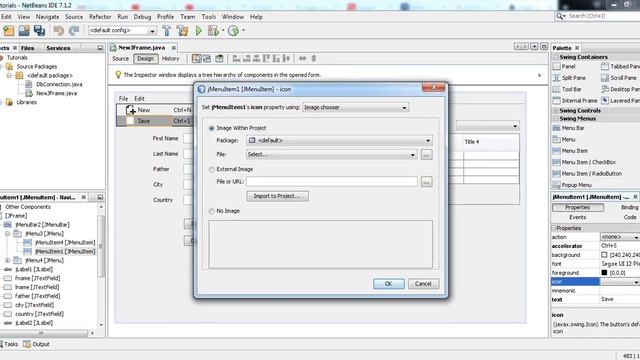640x360 pixels.
Task: Click OK in icon dialog
Action: coord(389,284)
